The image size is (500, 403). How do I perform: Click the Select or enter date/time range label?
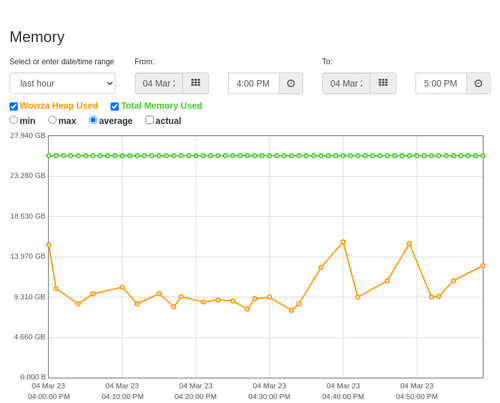(x=62, y=62)
